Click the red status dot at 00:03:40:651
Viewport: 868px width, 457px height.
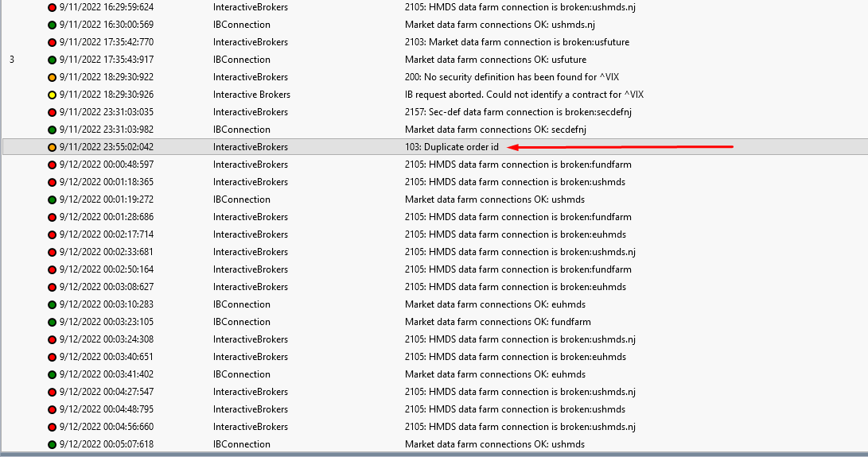52,358
